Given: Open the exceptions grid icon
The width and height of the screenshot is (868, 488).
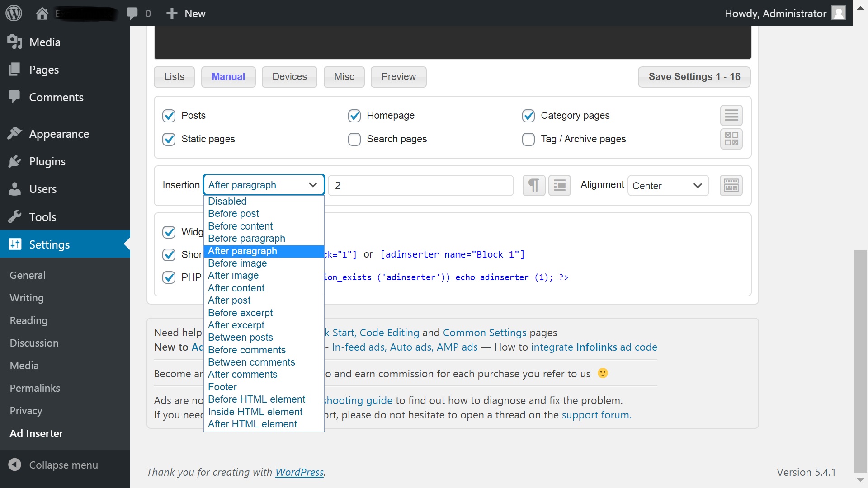Looking at the screenshot, I should (731, 139).
